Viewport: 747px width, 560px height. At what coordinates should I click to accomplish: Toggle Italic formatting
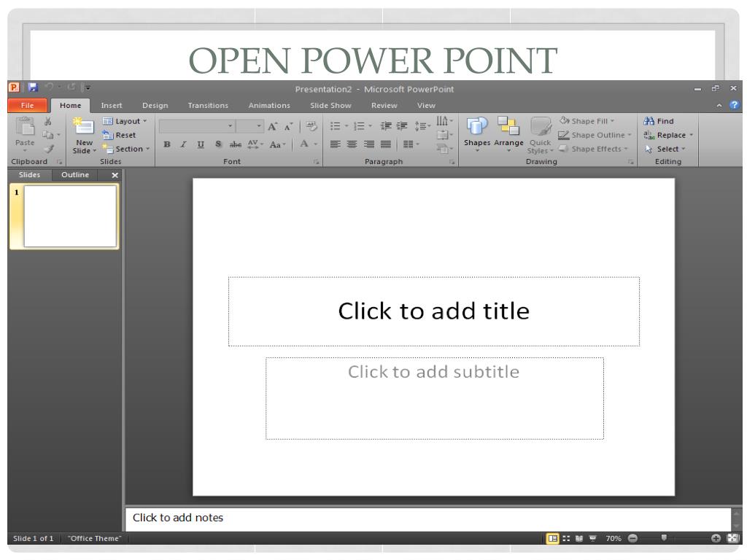183,144
